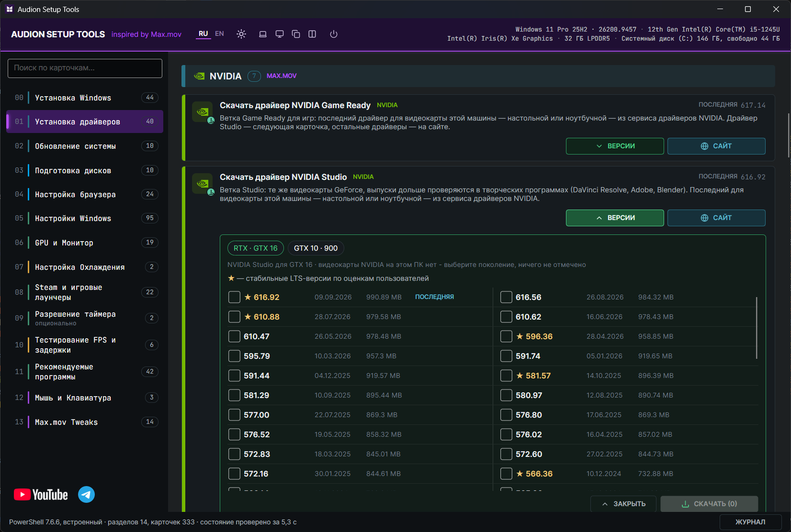The image size is (791, 532).
Task: Click the split columns layout icon
Action: click(x=312, y=34)
